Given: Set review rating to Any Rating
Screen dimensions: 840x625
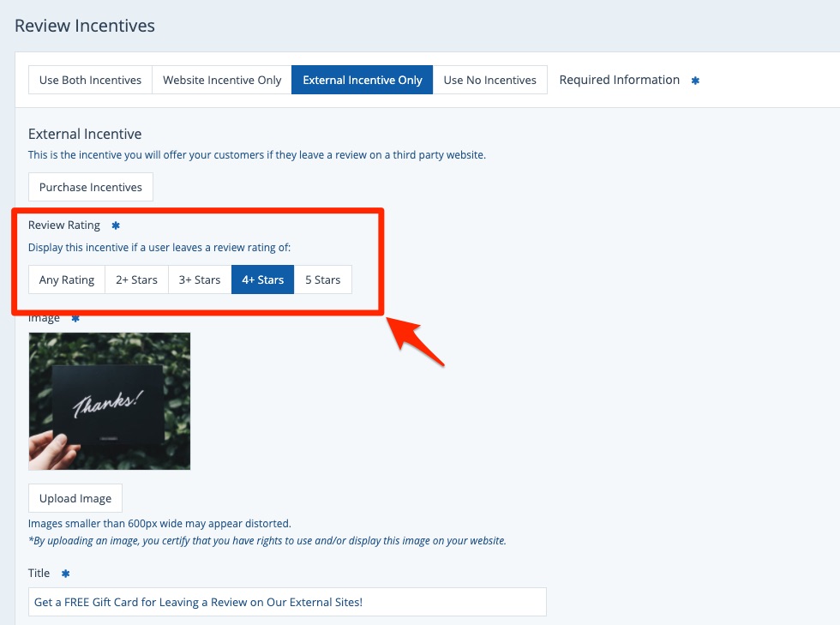Looking at the screenshot, I should [x=67, y=279].
